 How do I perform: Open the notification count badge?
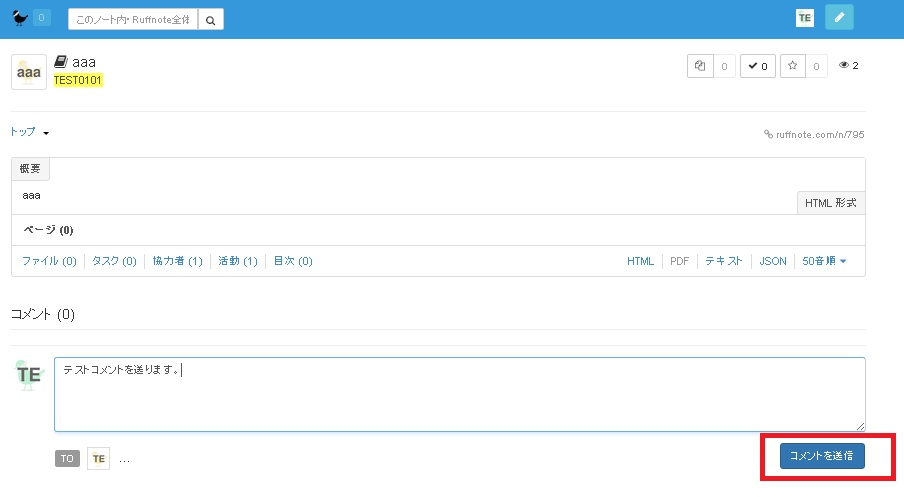41,18
